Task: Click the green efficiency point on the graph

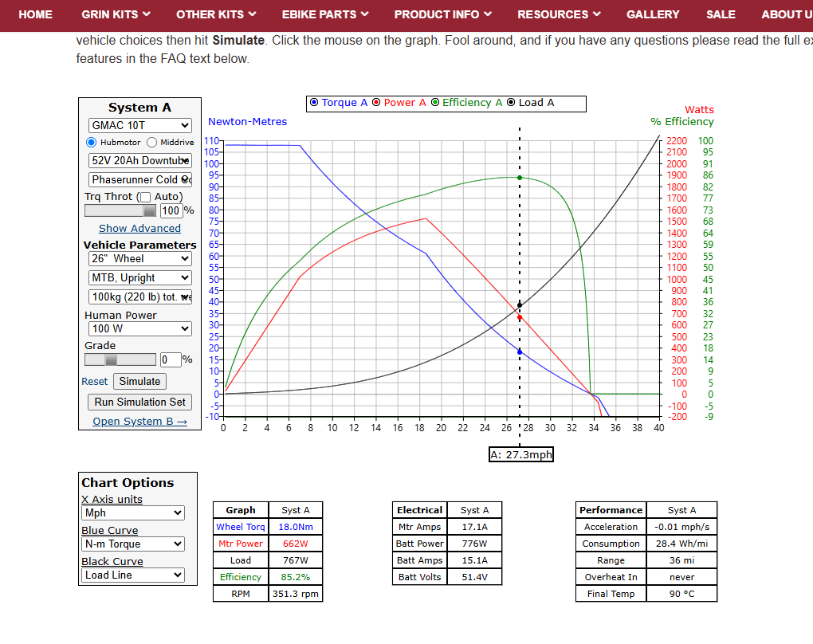Action: 520,178
